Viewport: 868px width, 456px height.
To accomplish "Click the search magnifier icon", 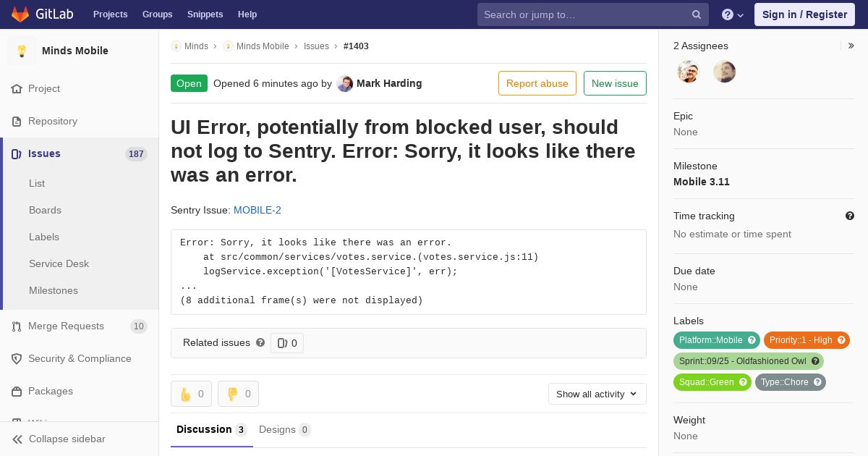I will pos(697,14).
